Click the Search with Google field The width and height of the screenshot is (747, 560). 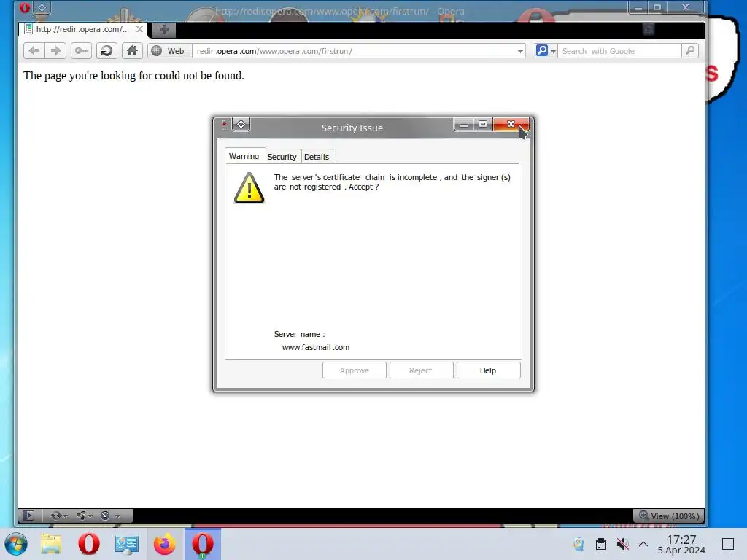[x=620, y=51]
